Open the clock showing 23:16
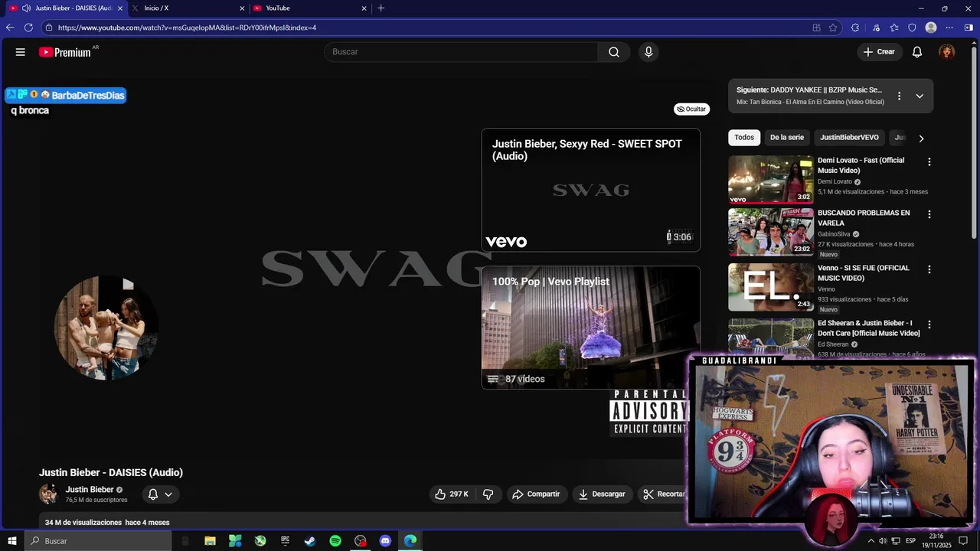The image size is (980, 551). pos(936,541)
